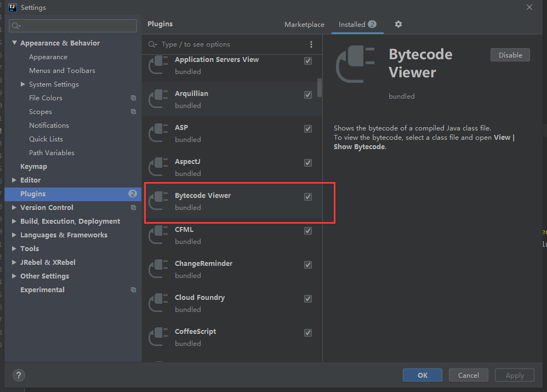Screen dimensions: 547x392
Task: Click the File Colors project-level icon
Action: [x=133, y=98]
